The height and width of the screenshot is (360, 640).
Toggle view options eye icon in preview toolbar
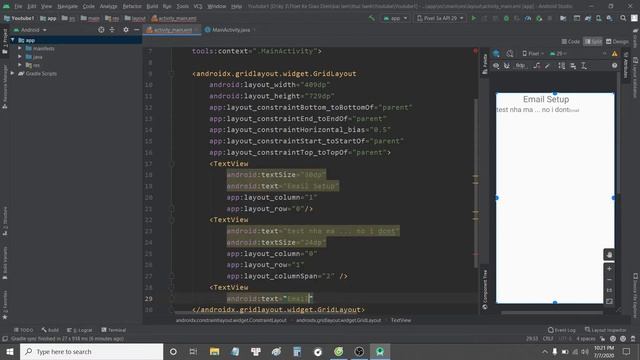tap(496, 66)
